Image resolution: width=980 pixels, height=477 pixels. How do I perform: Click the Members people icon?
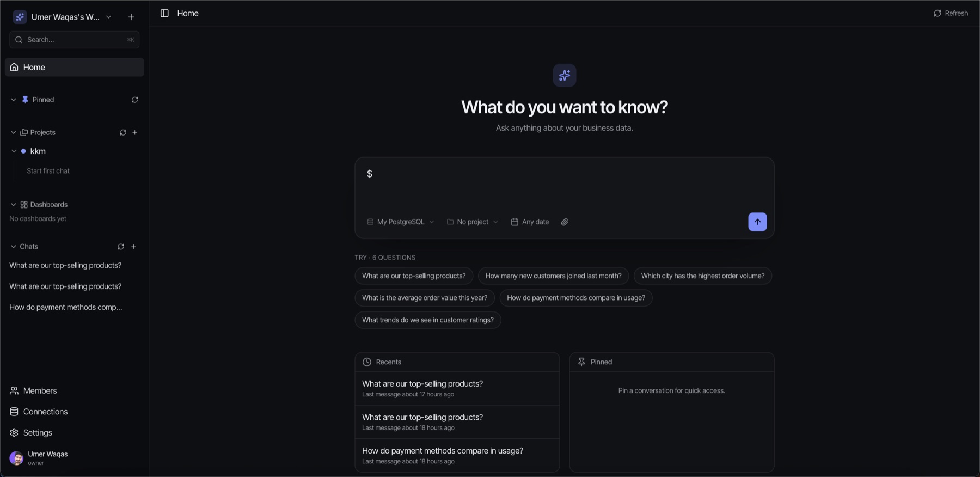point(14,391)
